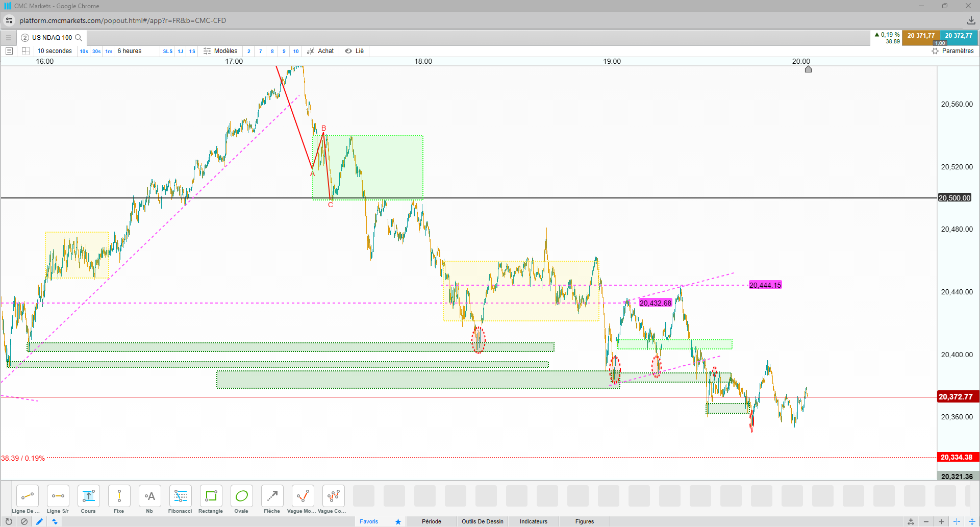
Task: Search instrument with the magnifier icon
Action: [x=79, y=38]
